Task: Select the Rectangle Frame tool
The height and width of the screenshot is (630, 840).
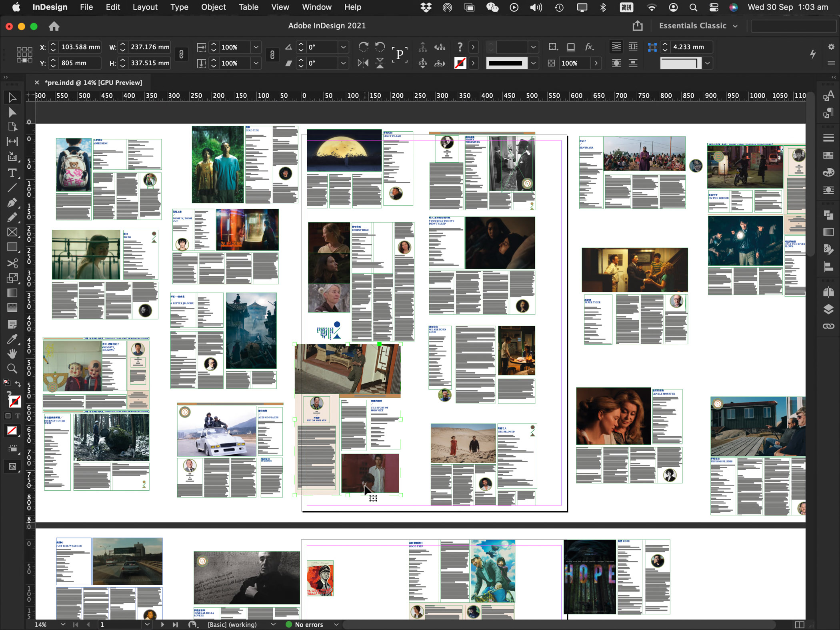Action: pyautogui.click(x=12, y=232)
